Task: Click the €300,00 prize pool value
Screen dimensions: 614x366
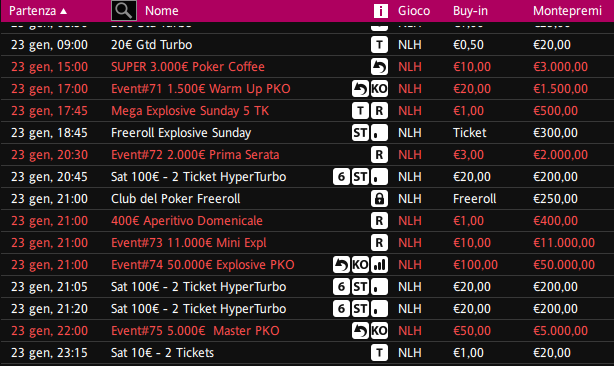Action: pos(555,133)
